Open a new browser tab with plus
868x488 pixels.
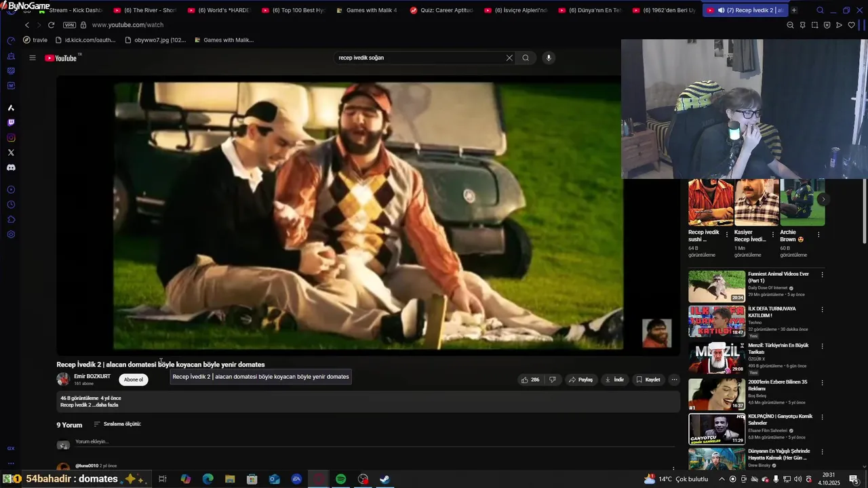click(794, 10)
